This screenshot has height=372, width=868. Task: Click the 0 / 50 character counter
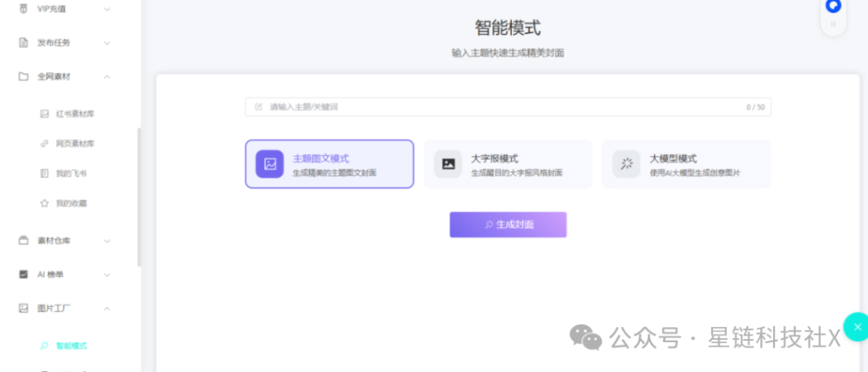(x=755, y=108)
